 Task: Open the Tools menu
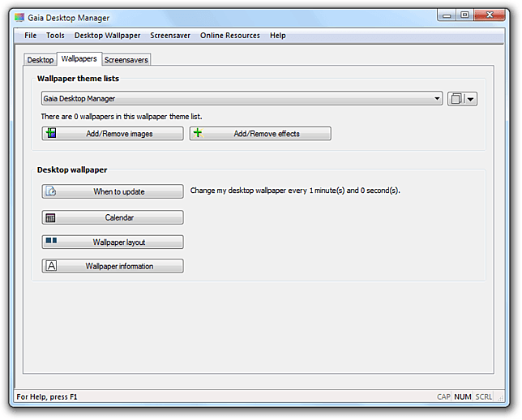[x=55, y=36]
